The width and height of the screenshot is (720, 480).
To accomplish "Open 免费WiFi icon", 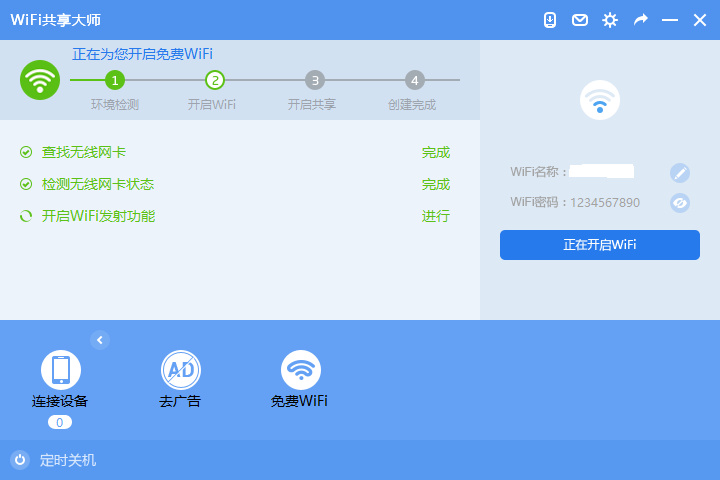I will (301, 370).
